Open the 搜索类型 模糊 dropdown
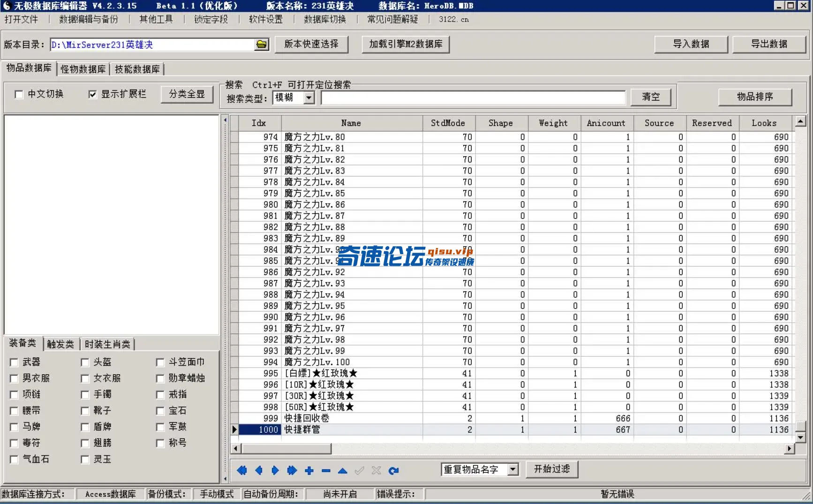This screenshot has width=813, height=504. click(309, 98)
